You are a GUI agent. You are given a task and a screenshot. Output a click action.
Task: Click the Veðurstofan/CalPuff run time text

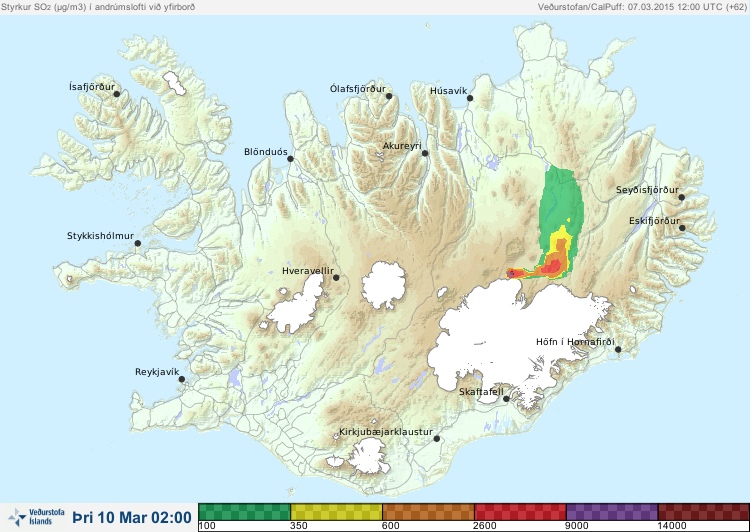pos(642,7)
